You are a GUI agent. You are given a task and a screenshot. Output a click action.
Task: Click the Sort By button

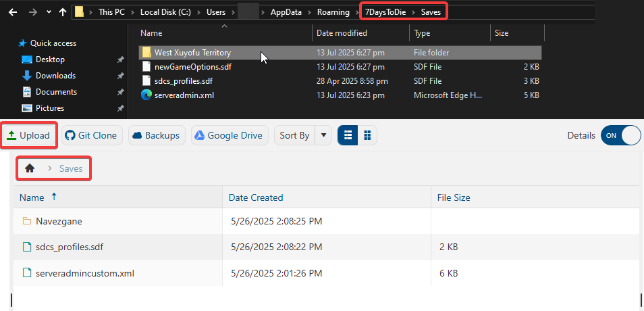point(294,135)
